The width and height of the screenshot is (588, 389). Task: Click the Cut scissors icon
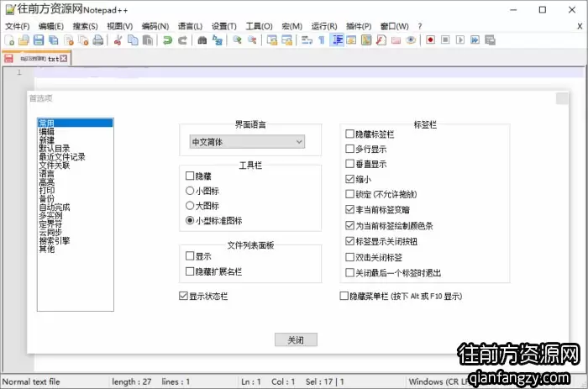pos(118,39)
